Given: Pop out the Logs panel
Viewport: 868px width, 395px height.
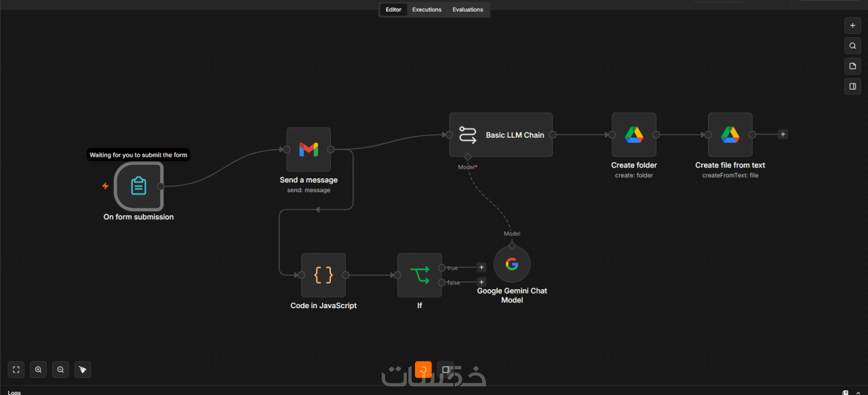Looking at the screenshot, I should point(846,392).
